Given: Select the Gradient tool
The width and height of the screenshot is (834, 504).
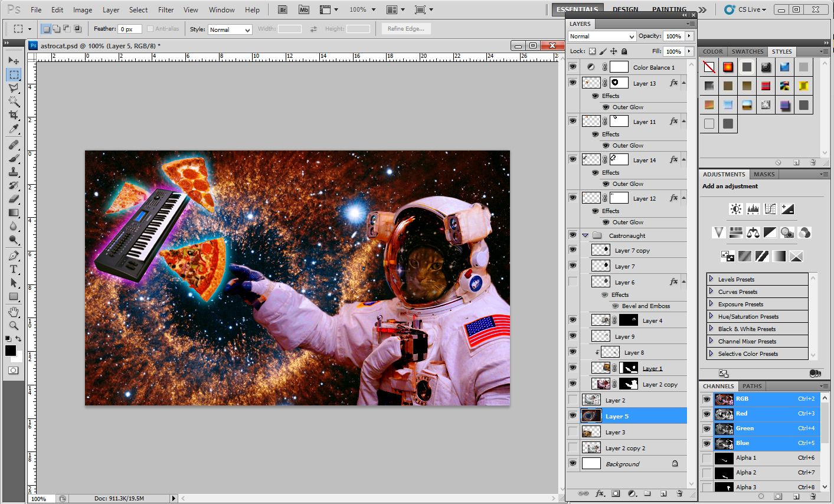Looking at the screenshot, I should [x=14, y=213].
